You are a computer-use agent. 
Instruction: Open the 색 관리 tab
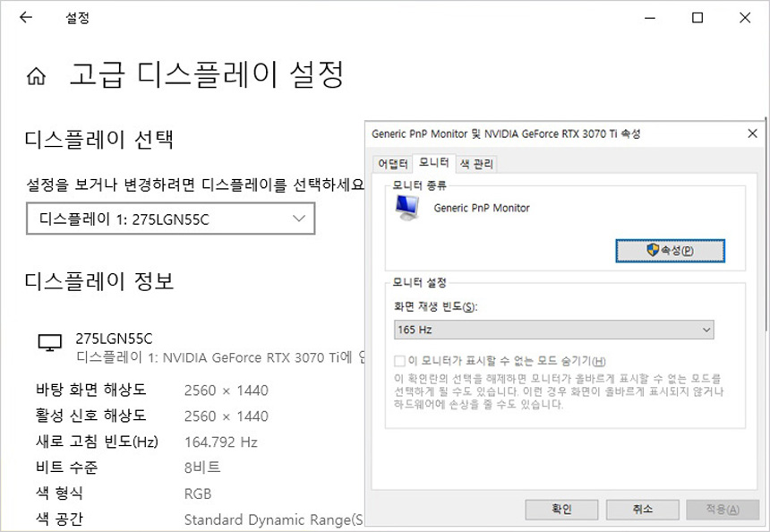click(476, 163)
